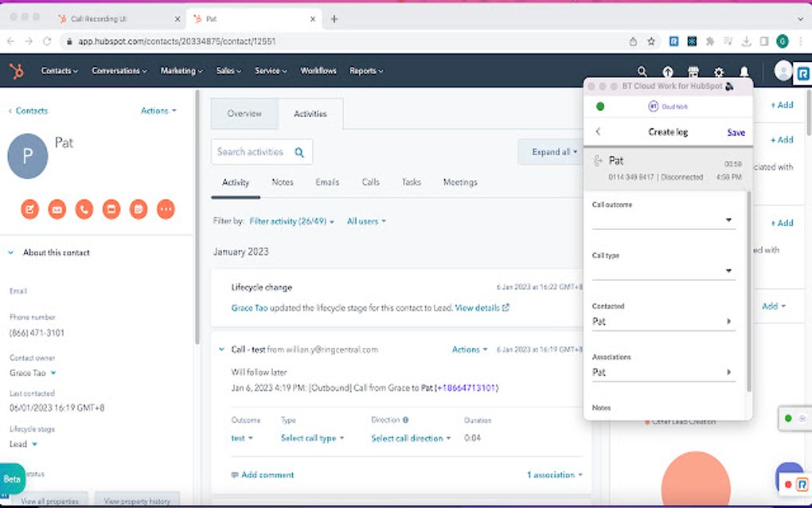Expand the Contacted Pat field arrow
Viewport: 812px width, 508px height.
coord(728,322)
